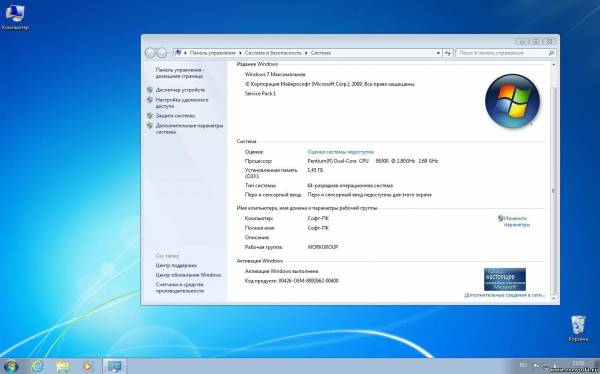The width and height of the screenshot is (600, 374).
Task: Click the refresh button beside the address bar
Action: [448, 53]
